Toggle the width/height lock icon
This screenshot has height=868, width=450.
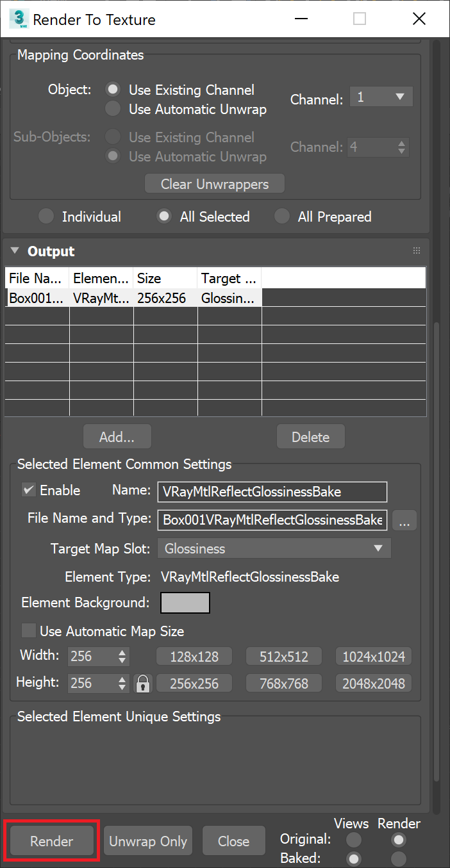tap(142, 684)
